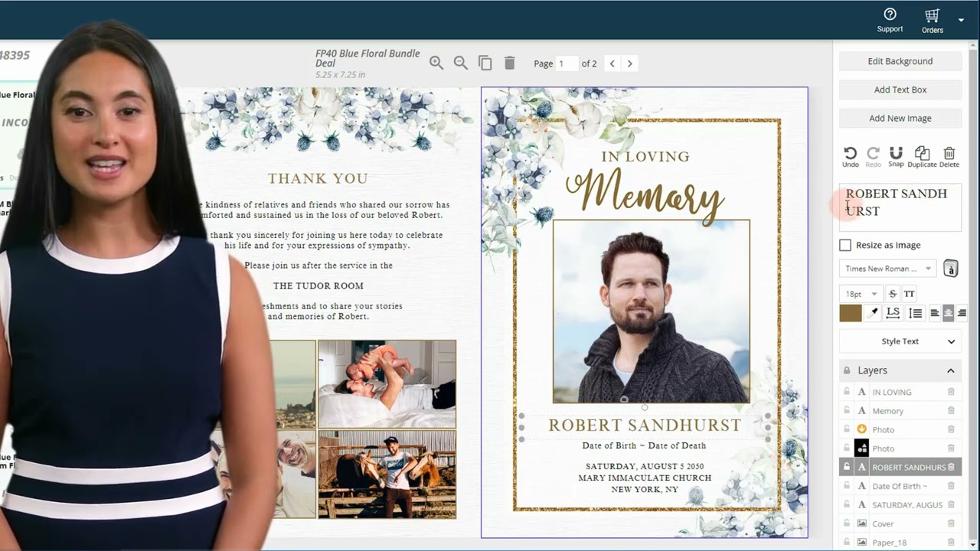Click Add New Image button
This screenshot has height=551, width=980.
900,118
